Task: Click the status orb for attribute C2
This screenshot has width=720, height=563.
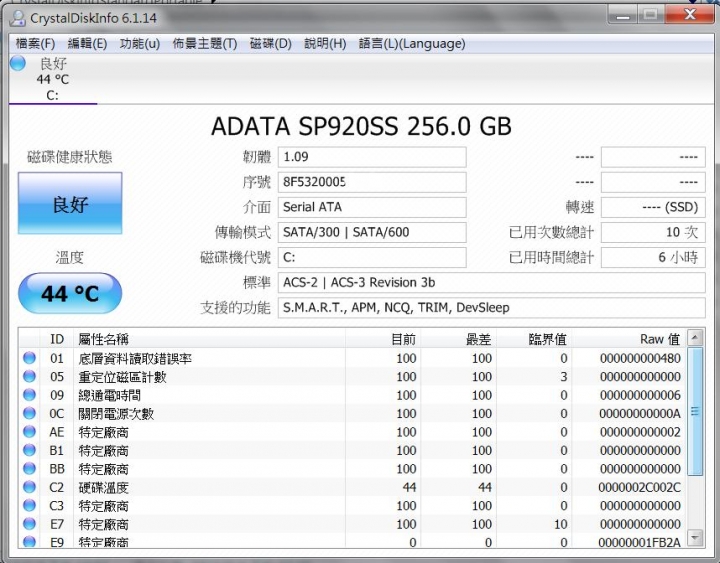Action: tap(29, 486)
